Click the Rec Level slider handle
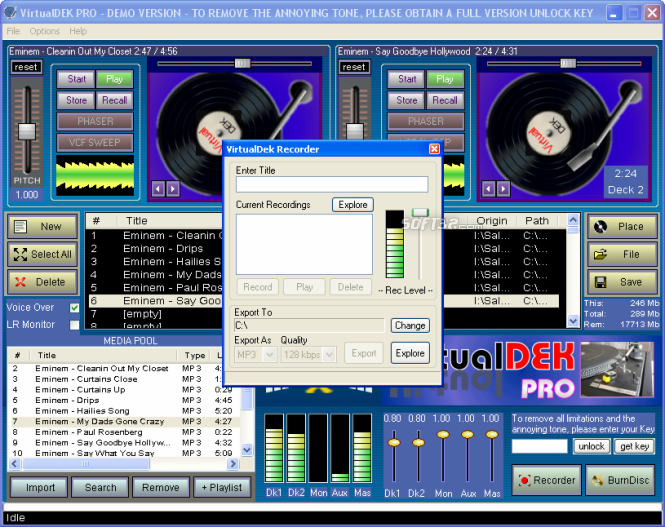This screenshot has height=527, width=665. (420, 212)
